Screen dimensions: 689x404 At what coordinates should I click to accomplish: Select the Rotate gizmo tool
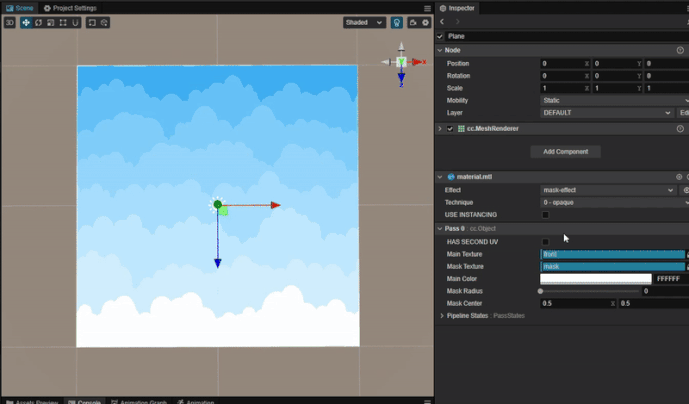(x=38, y=22)
